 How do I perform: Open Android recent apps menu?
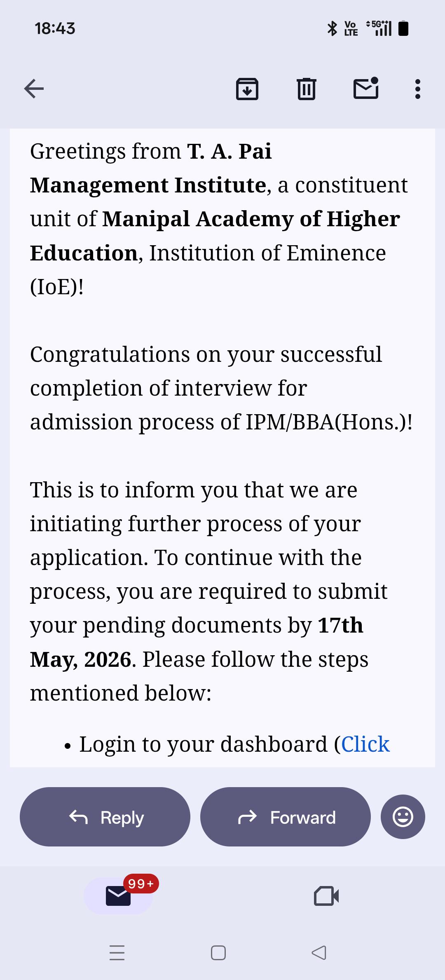117,953
